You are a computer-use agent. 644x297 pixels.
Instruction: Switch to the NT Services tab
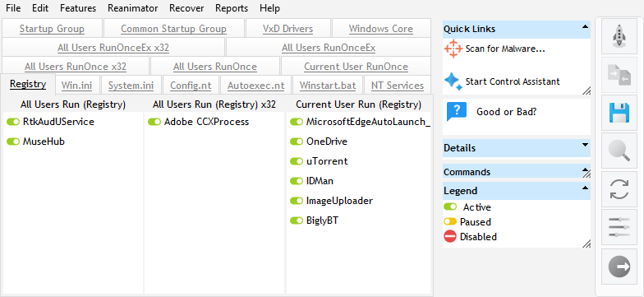pos(398,86)
